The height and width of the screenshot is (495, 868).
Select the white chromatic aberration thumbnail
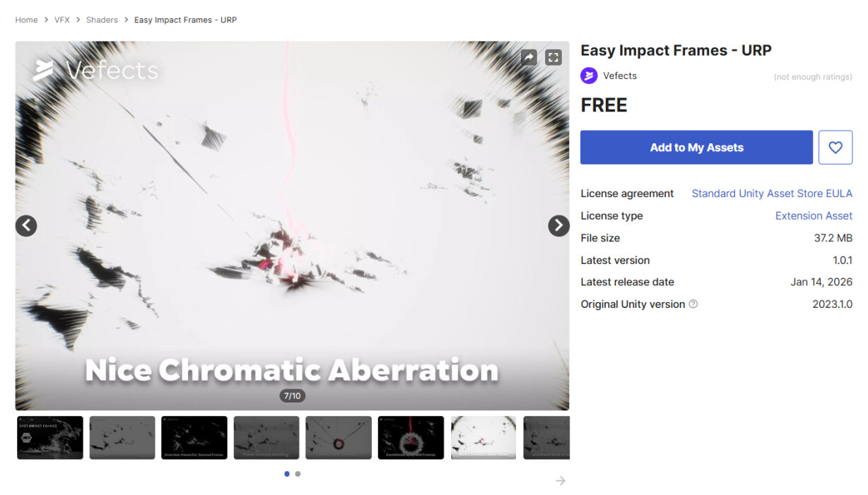483,438
